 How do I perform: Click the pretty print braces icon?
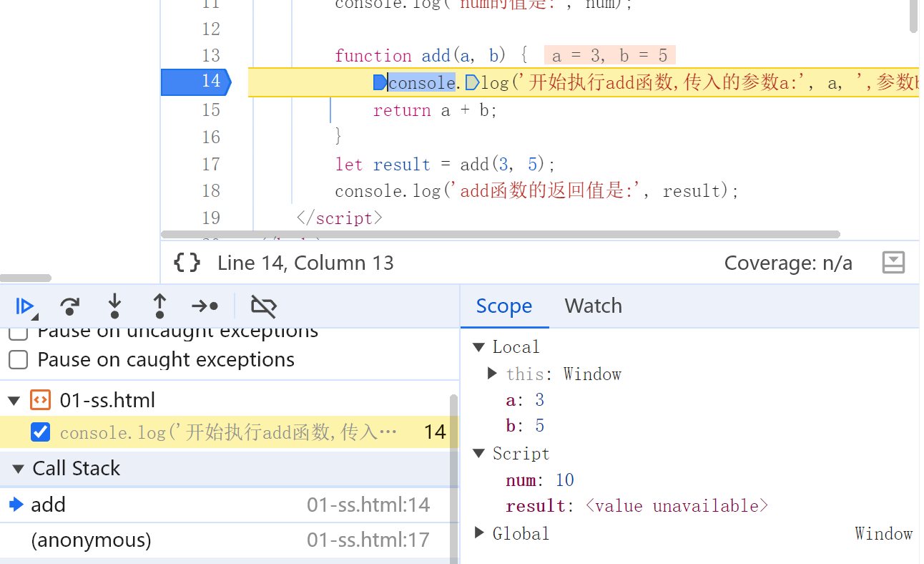pyautogui.click(x=187, y=263)
